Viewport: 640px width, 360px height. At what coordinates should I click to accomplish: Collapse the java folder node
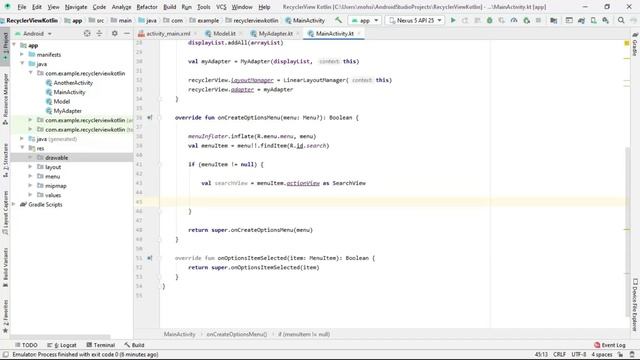[22, 64]
